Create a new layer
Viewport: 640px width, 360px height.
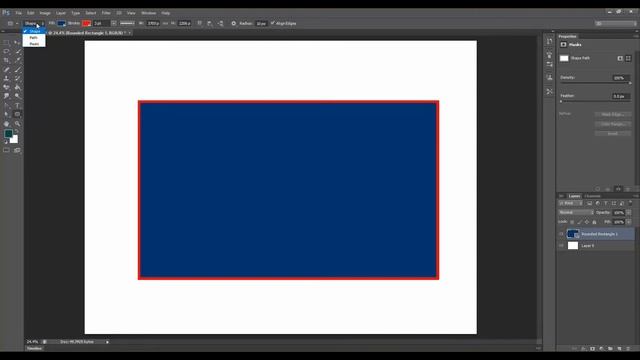tap(619, 349)
